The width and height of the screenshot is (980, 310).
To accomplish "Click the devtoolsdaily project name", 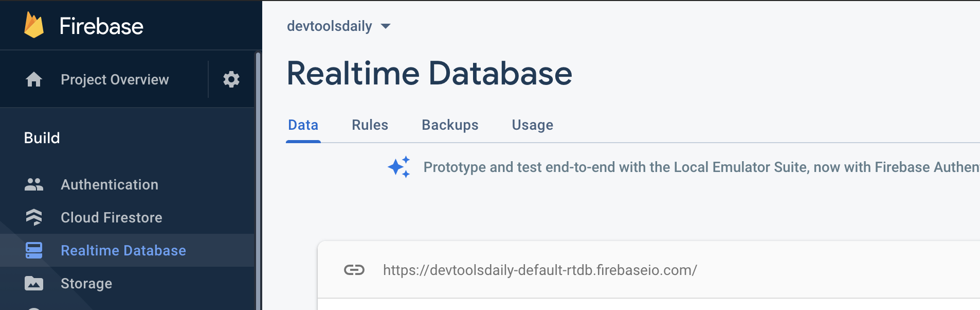I will pyautogui.click(x=329, y=26).
